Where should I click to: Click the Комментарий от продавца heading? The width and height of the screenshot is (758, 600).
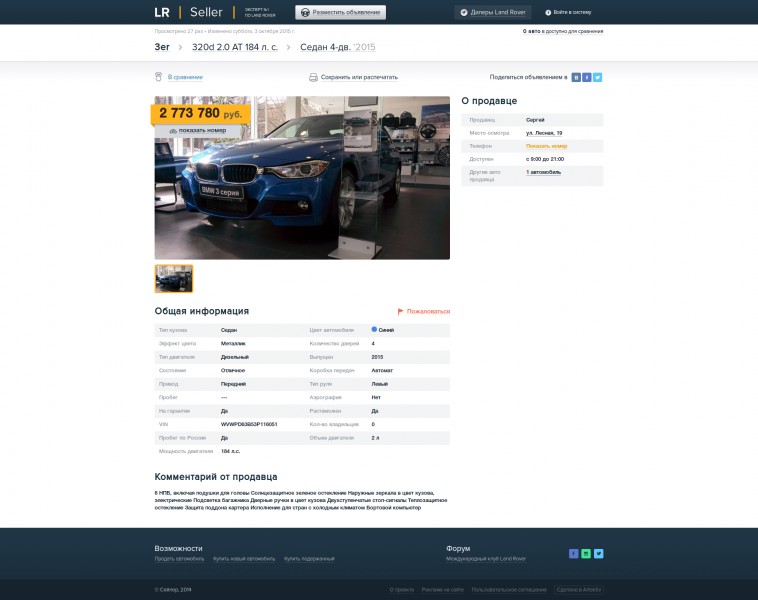click(x=216, y=477)
